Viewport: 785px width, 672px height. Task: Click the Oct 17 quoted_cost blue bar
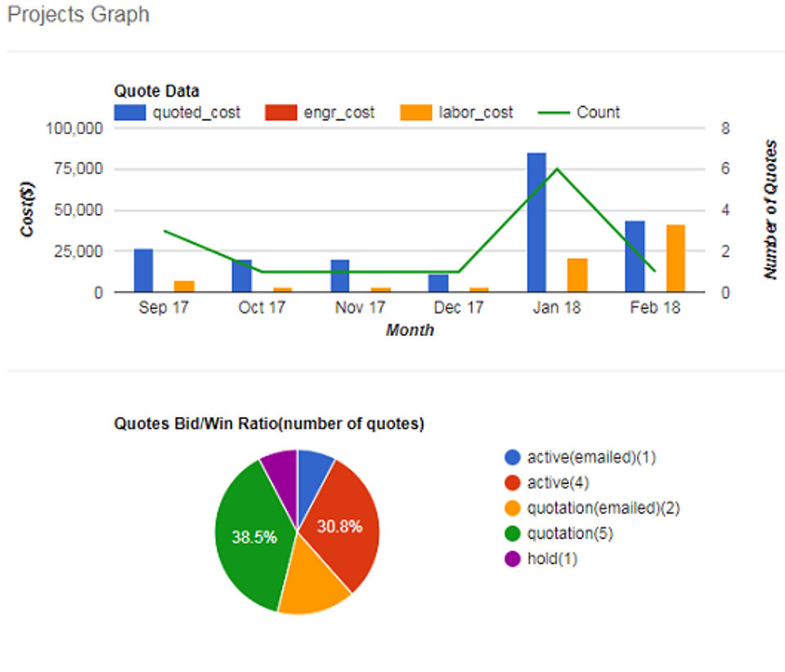click(242, 276)
